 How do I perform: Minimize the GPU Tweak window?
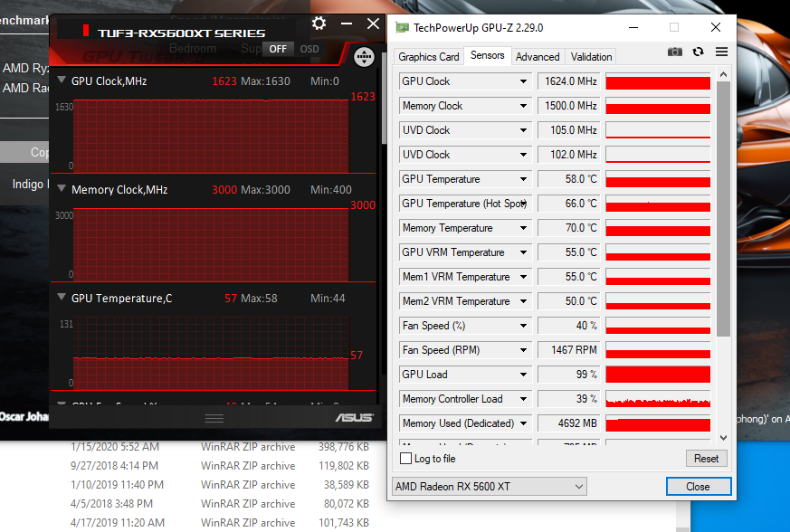[x=346, y=24]
